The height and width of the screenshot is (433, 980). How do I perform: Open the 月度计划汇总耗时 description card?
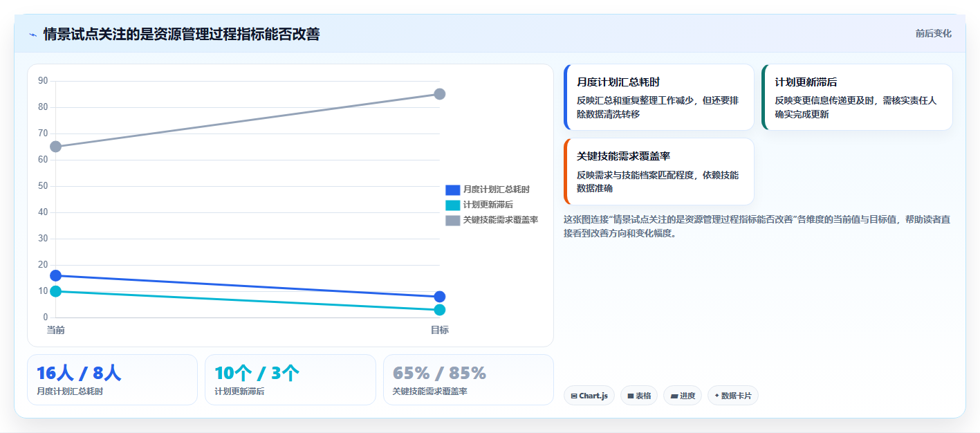coord(659,97)
